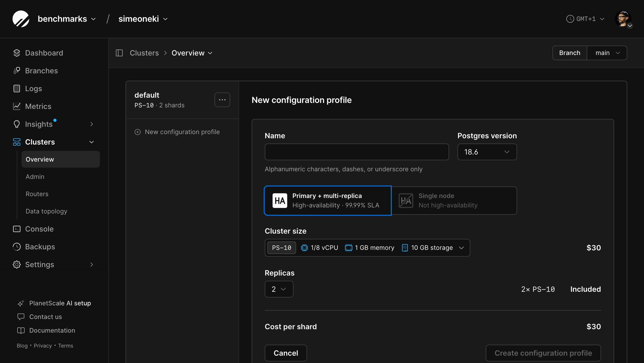Expand the Insights submenu chevron
This screenshot has width=644, height=363.
[92, 124]
